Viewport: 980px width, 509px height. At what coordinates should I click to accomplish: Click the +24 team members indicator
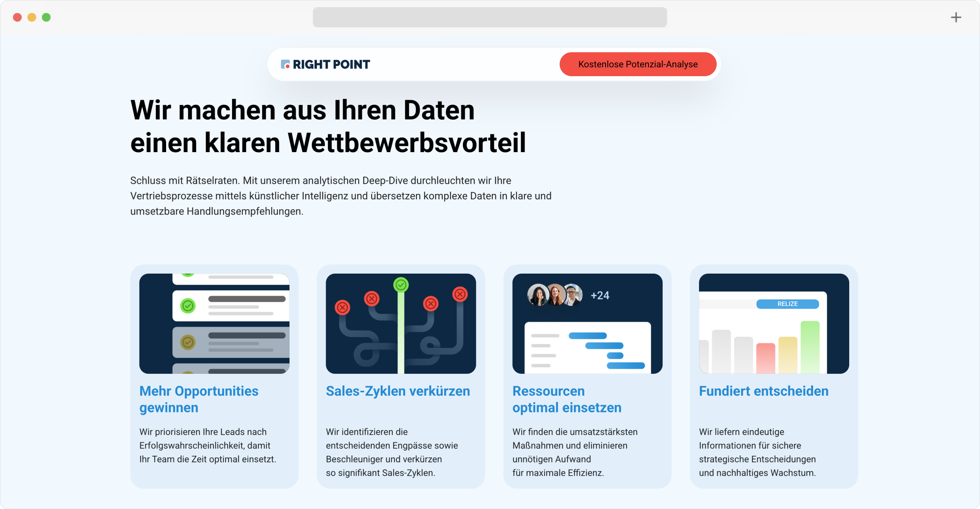[x=600, y=295]
